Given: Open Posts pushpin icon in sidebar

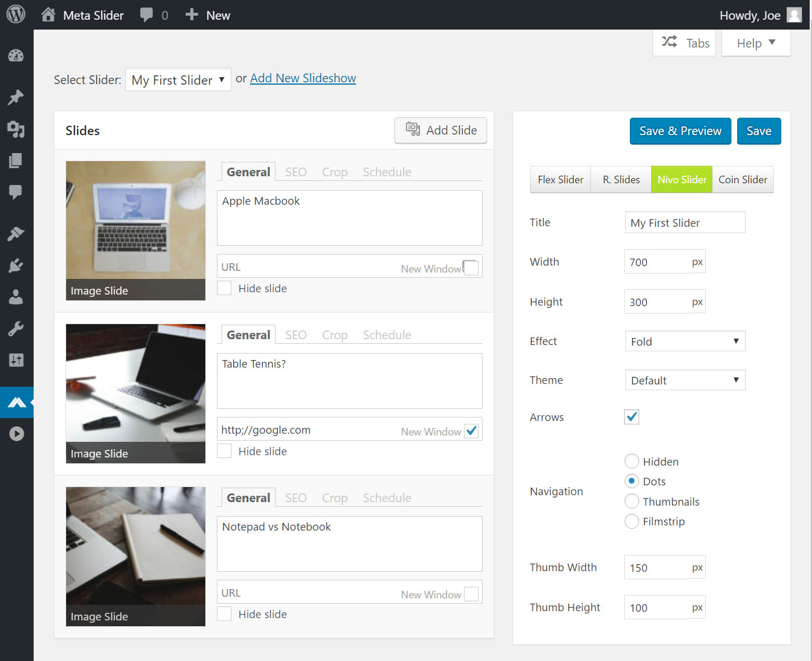Looking at the screenshot, I should coord(16,97).
